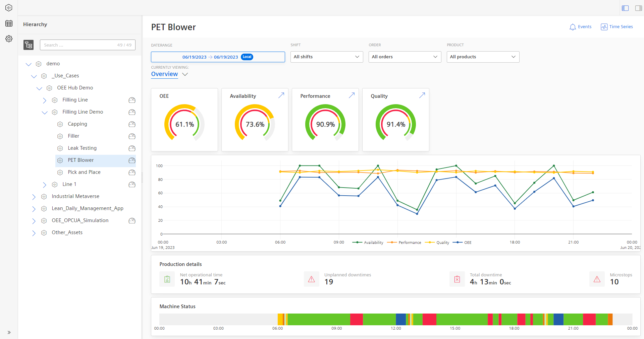Select PET Blower in the hierarchy
Image resolution: width=644 pixels, height=339 pixels.
[x=81, y=160]
